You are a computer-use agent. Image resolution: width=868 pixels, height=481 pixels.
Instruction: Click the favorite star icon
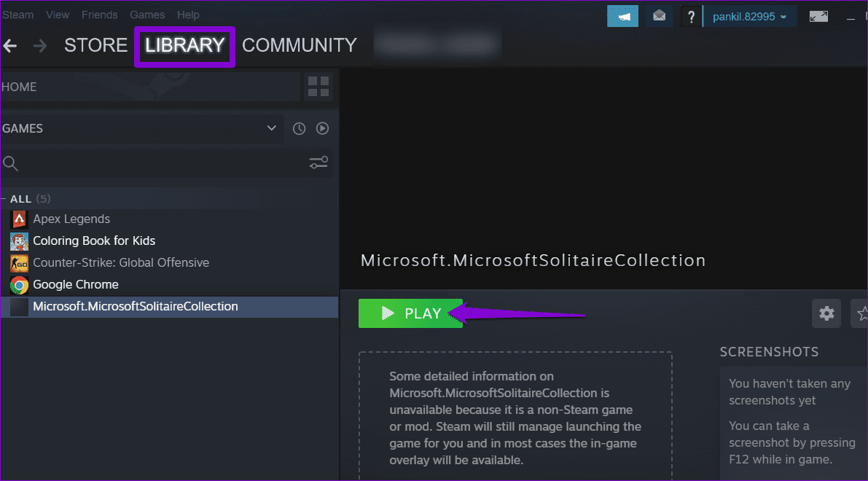[x=860, y=313]
